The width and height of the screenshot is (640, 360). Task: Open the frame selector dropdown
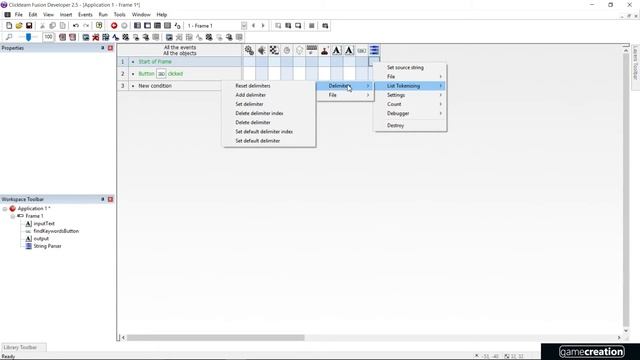(x=244, y=25)
